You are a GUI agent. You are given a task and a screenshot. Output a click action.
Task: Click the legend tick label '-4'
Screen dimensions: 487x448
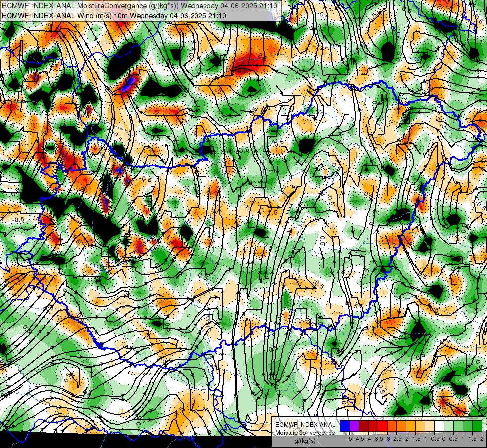pos(368,439)
